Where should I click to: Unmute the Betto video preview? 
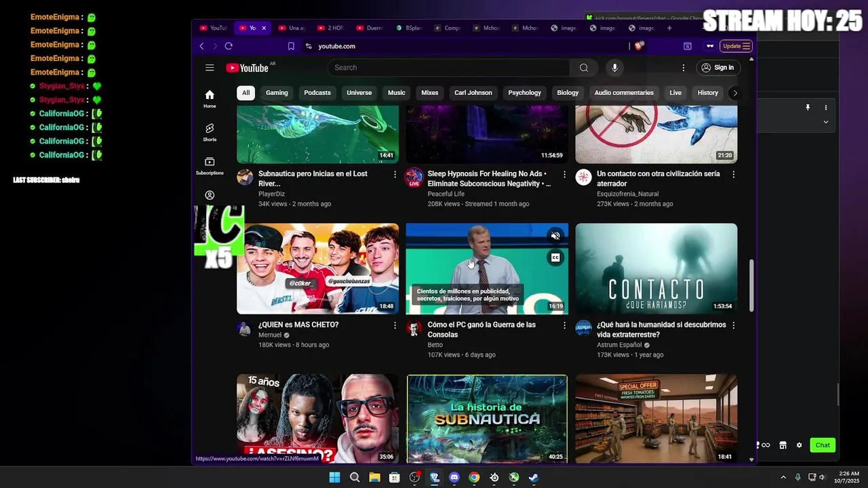click(x=555, y=236)
